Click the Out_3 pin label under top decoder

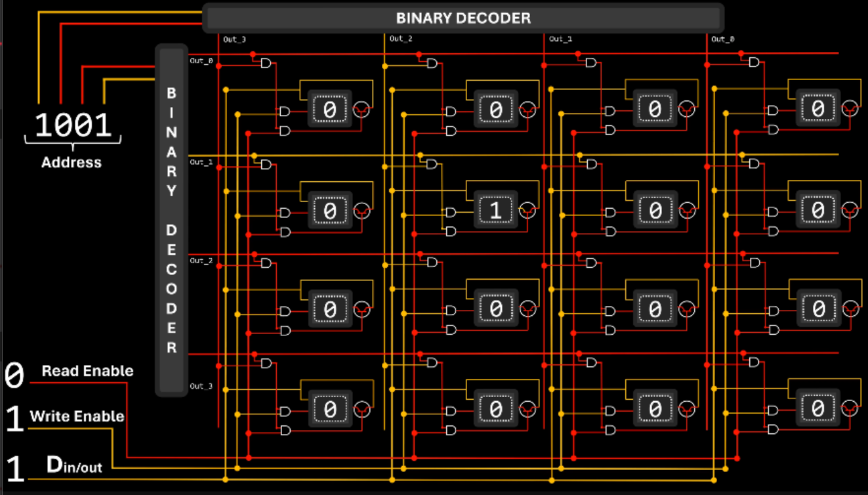point(234,39)
